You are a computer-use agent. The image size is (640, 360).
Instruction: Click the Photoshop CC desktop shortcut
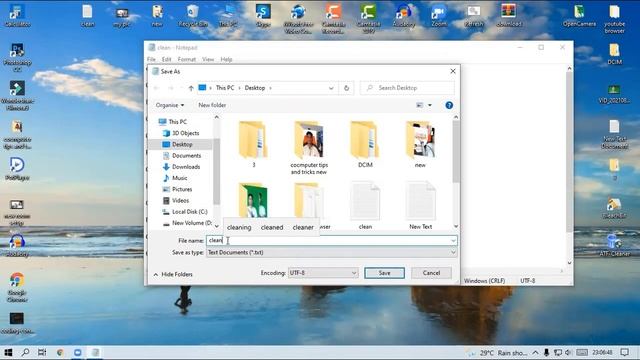[17, 58]
